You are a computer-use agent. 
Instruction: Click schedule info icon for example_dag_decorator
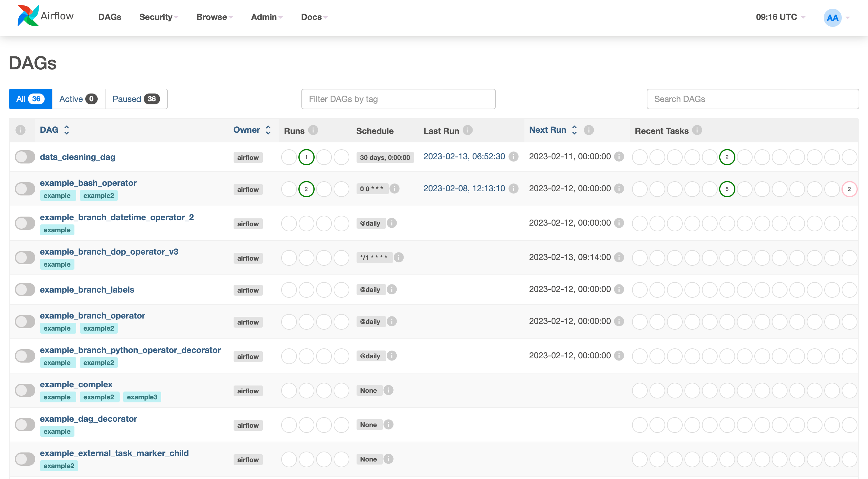tap(388, 425)
